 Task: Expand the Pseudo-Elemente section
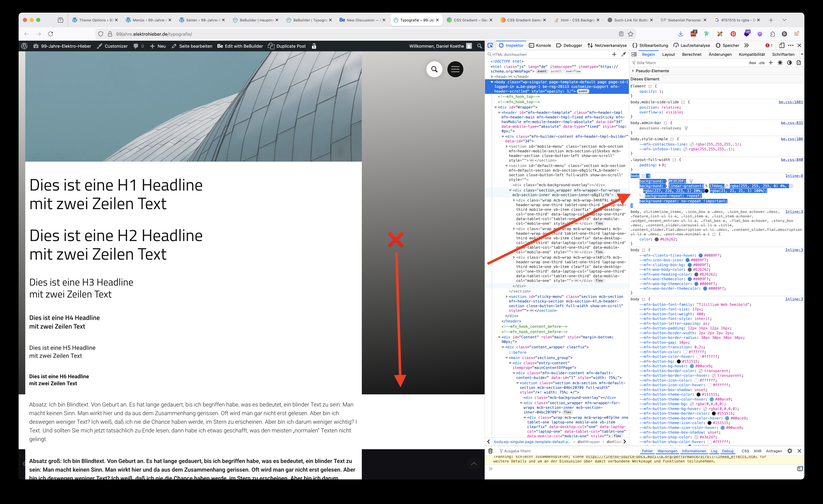pos(633,71)
